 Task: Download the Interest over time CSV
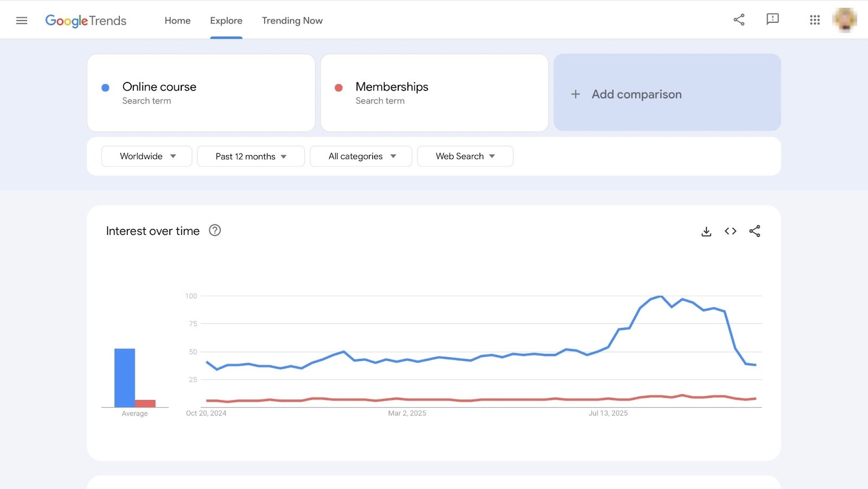pos(706,232)
